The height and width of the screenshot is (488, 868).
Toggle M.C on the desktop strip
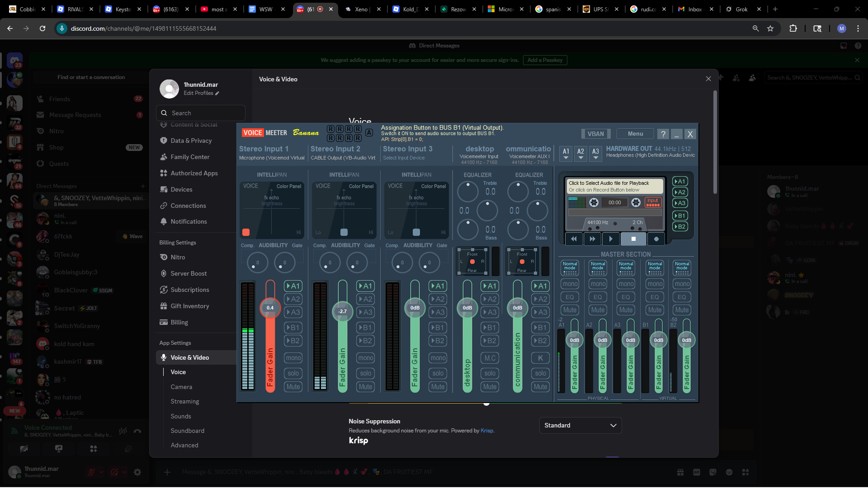490,358
